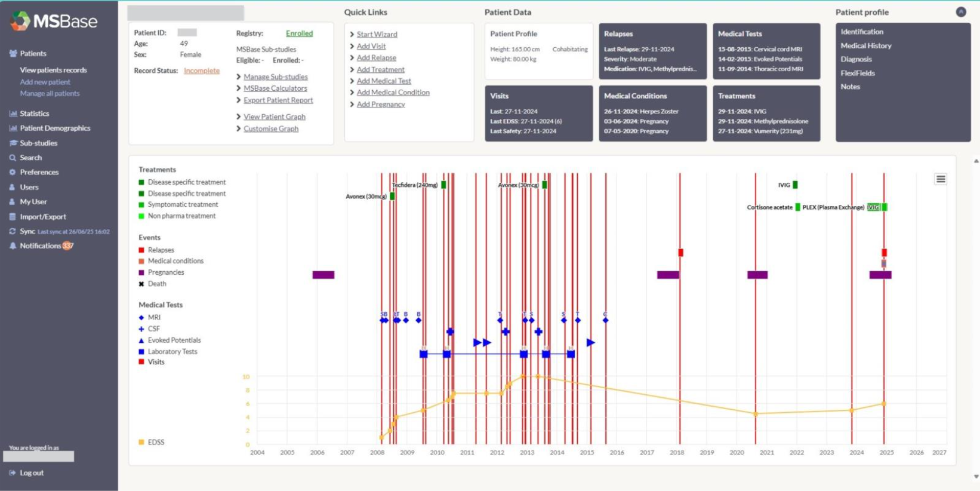This screenshot has height=491, width=980.
Task: Click the Add Relapse quick link
Action: point(376,58)
